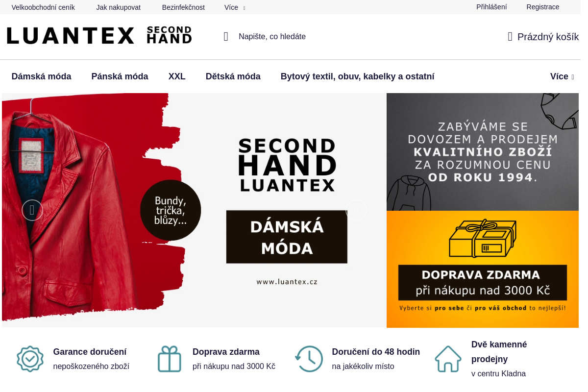Open the Doprava zdarma orange banner
The width and height of the screenshot is (588, 392).
click(483, 269)
